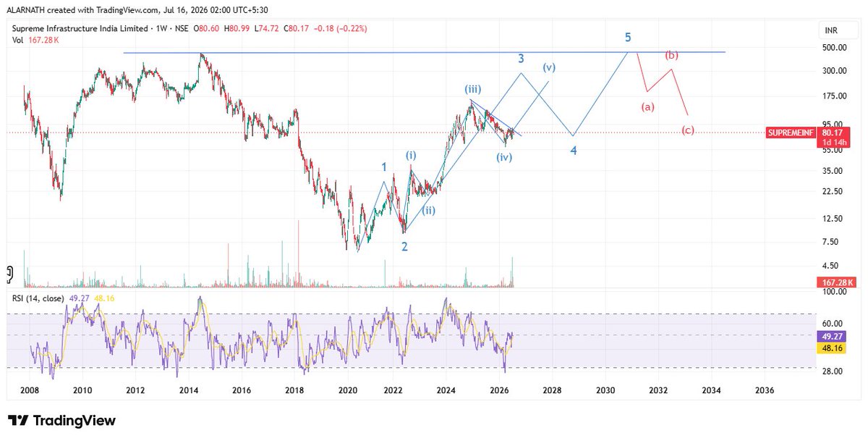Select the (i) sub-wave label
The height and width of the screenshot is (441, 868).
point(411,155)
